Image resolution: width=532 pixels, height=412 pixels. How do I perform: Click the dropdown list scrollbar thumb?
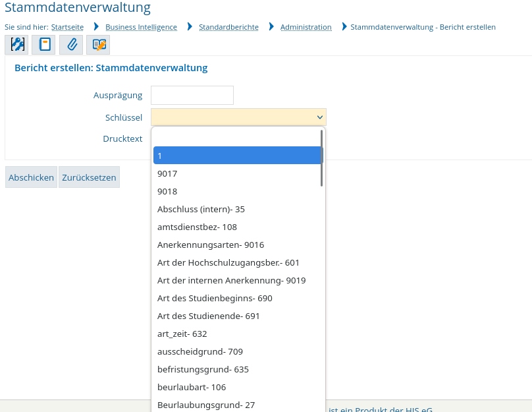click(321, 158)
